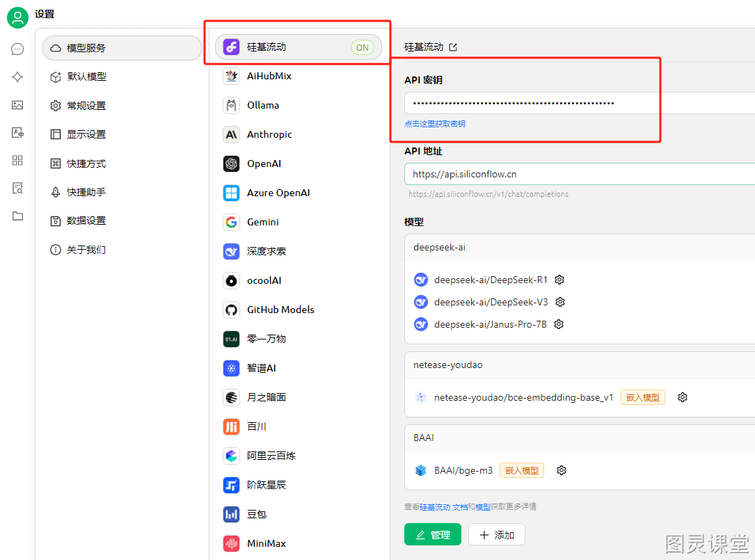Screen dimensions: 755x560
Task: Select 阶跃星辰 provider
Action: (x=299, y=485)
